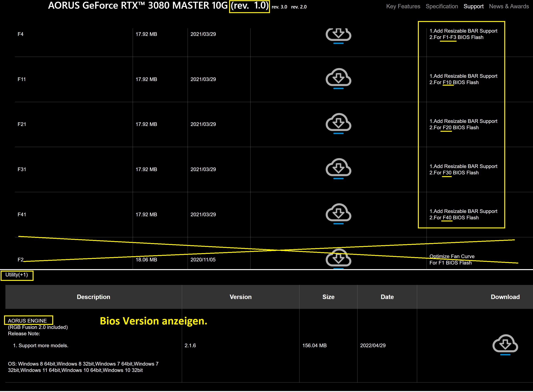Select the OS compatibility list text
This screenshot has width=533, height=392.
tap(83, 367)
